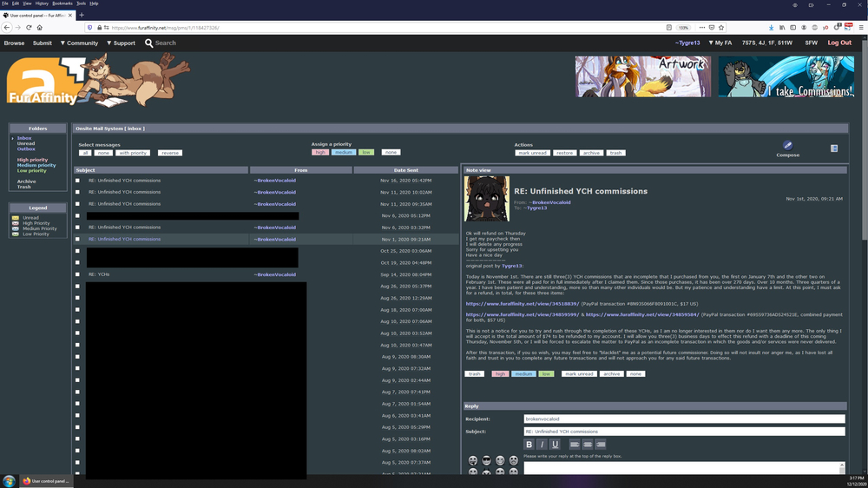Click the Log Out link
The image size is (868, 488).
click(839, 43)
